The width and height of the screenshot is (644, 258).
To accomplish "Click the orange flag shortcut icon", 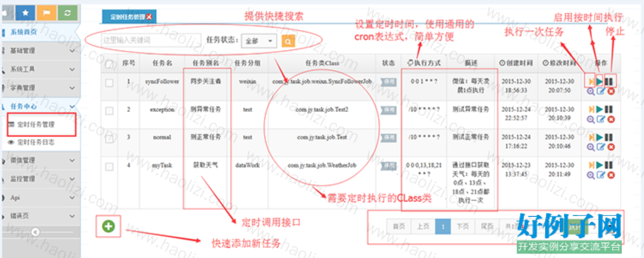I will click(x=46, y=13).
